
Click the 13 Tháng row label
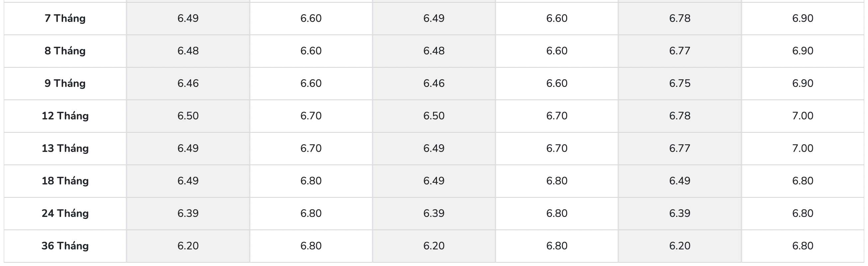(x=65, y=148)
